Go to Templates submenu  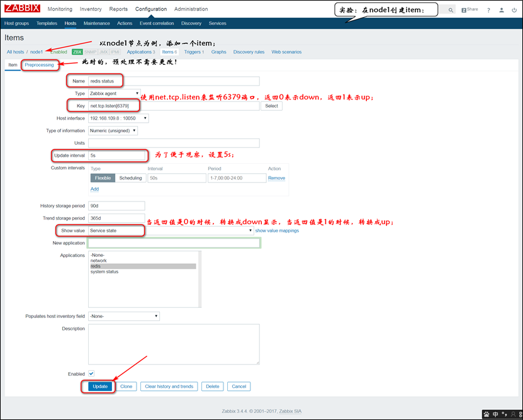pyautogui.click(x=47, y=23)
